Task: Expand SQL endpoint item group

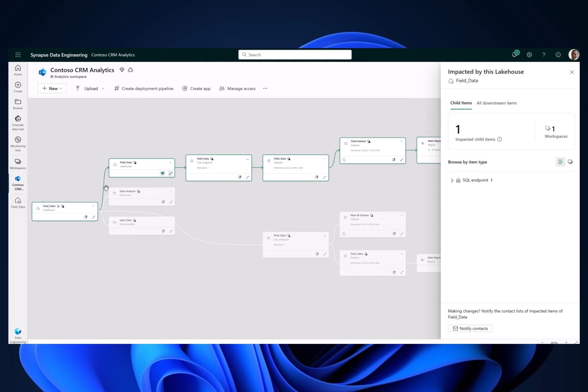Action: pyautogui.click(x=452, y=180)
